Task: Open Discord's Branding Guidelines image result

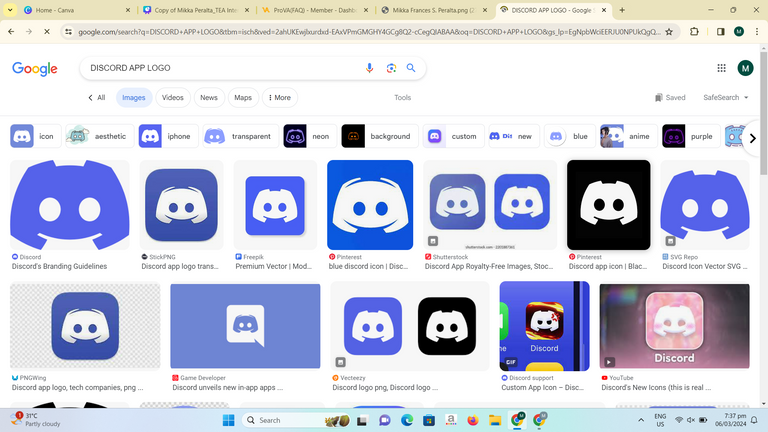Action: 70,205
